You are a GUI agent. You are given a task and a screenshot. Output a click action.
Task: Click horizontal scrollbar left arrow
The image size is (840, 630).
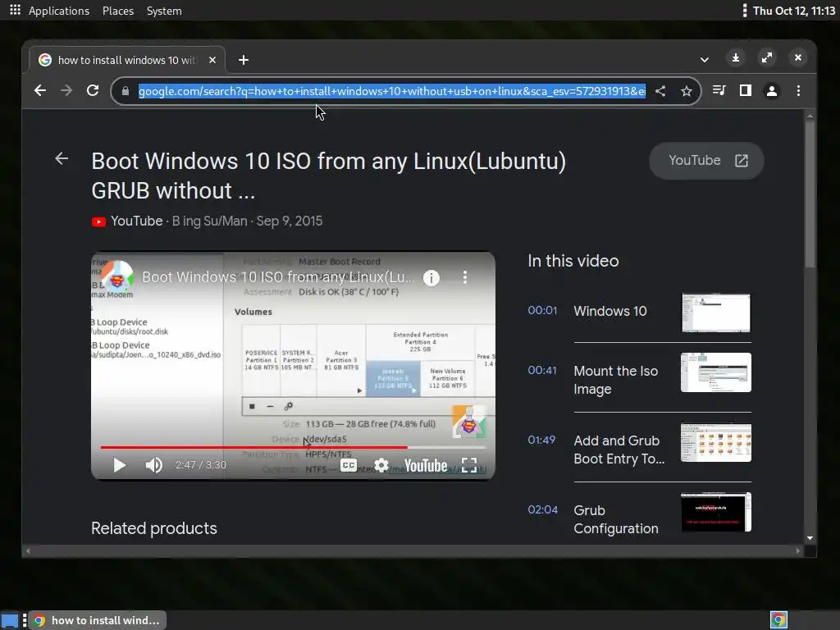tap(29, 550)
